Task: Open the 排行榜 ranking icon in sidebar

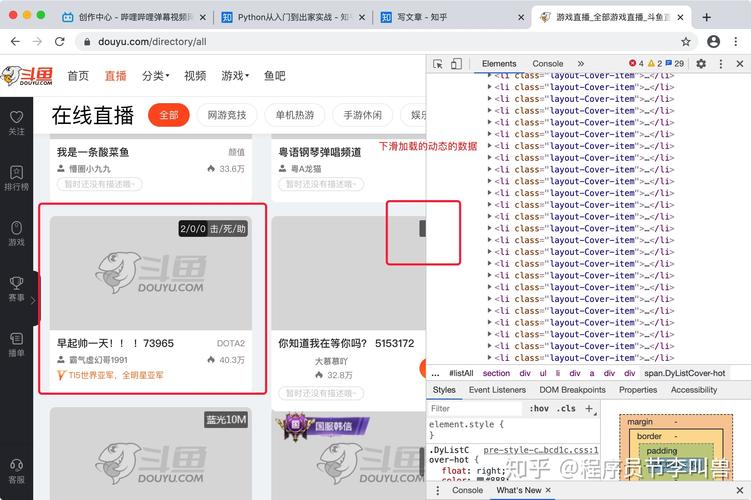Action: pos(16,172)
